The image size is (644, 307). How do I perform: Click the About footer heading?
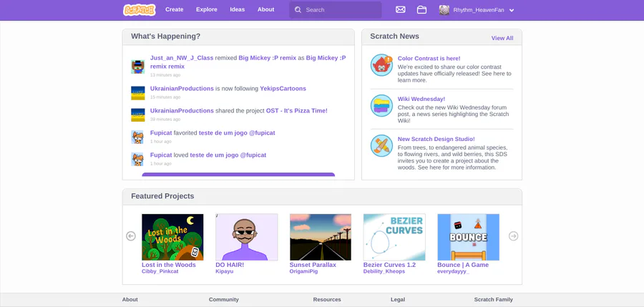tap(130, 300)
